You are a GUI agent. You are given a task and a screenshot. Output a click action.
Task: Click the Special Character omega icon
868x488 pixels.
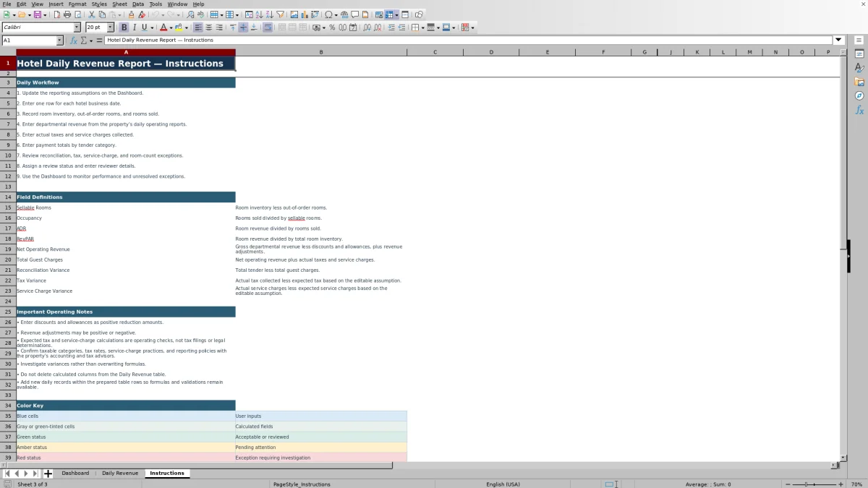point(328,14)
